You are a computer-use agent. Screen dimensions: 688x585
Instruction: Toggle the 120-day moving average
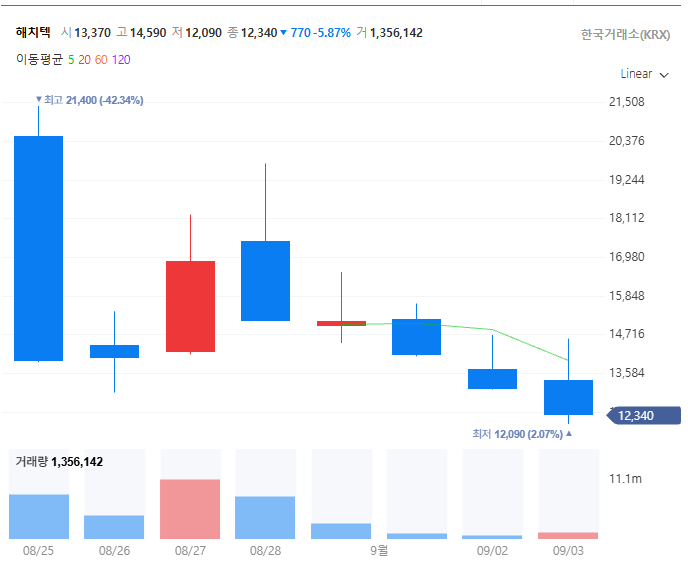[121, 60]
